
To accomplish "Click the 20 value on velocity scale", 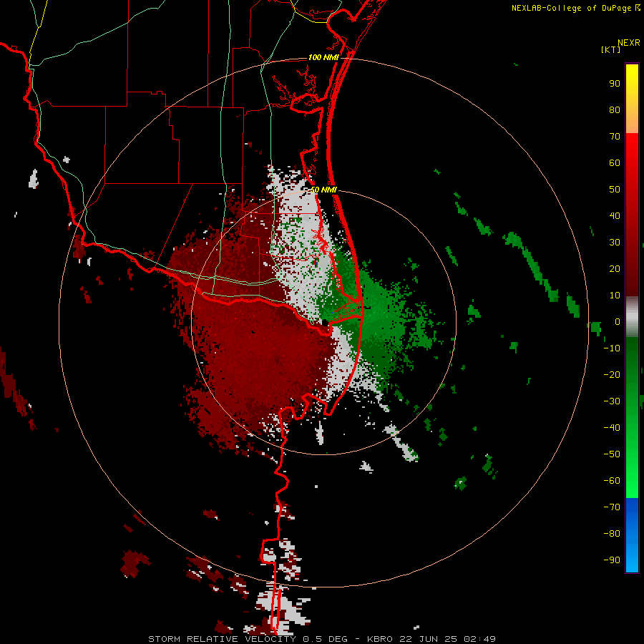I will coord(615,268).
